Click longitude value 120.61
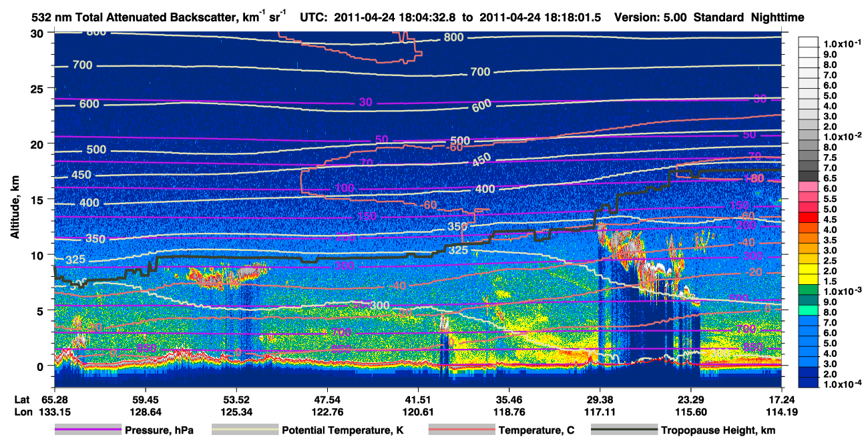 [418, 412]
